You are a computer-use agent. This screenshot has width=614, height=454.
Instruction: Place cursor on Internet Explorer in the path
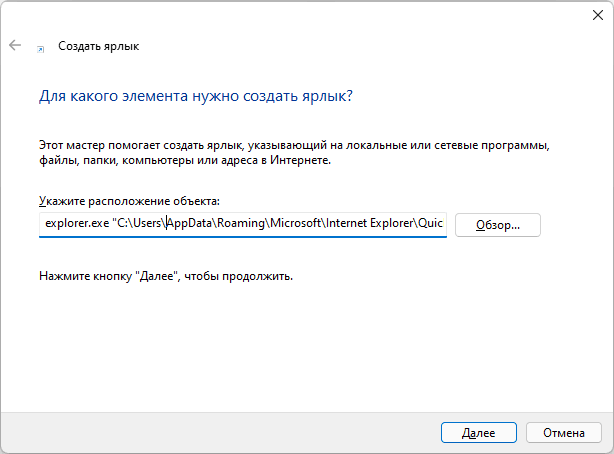370,223
